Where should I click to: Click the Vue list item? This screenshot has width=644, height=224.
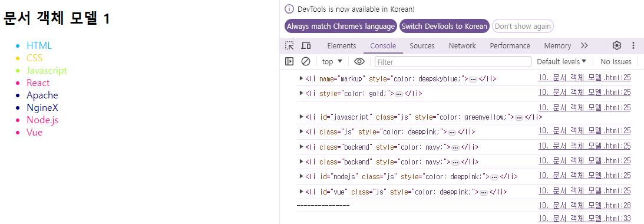click(35, 133)
